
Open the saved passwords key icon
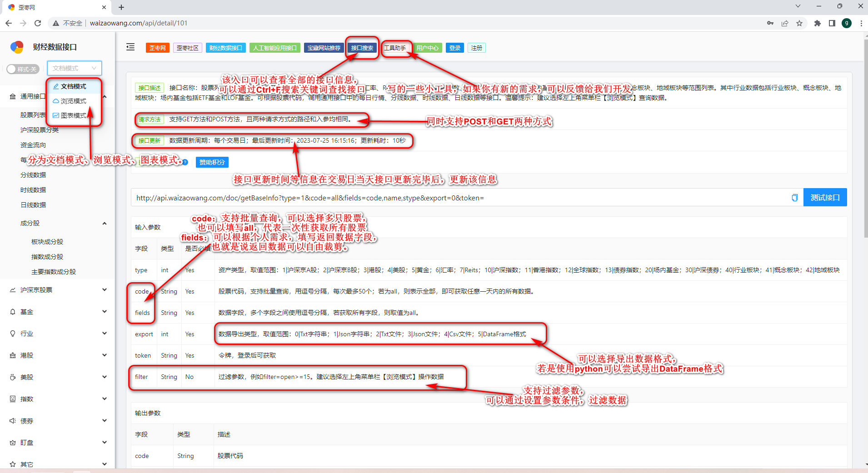[770, 23]
